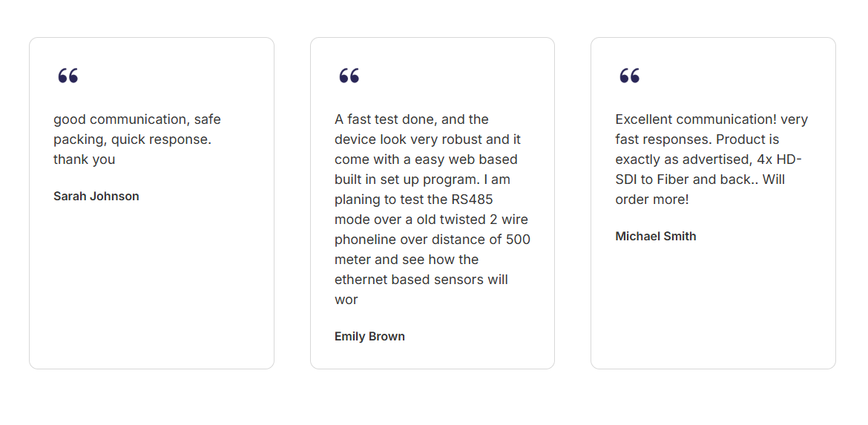Click the 'ethernet based sensors will' line
Image resolution: width=868 pixels, height=425 pixels.
pyautogui.click(x=421, y=280)
